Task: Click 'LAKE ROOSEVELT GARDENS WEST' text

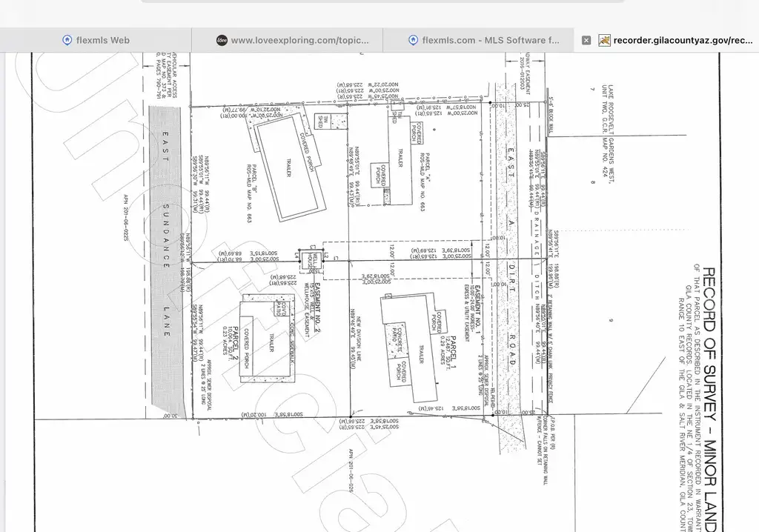Action: pos(611,133)
